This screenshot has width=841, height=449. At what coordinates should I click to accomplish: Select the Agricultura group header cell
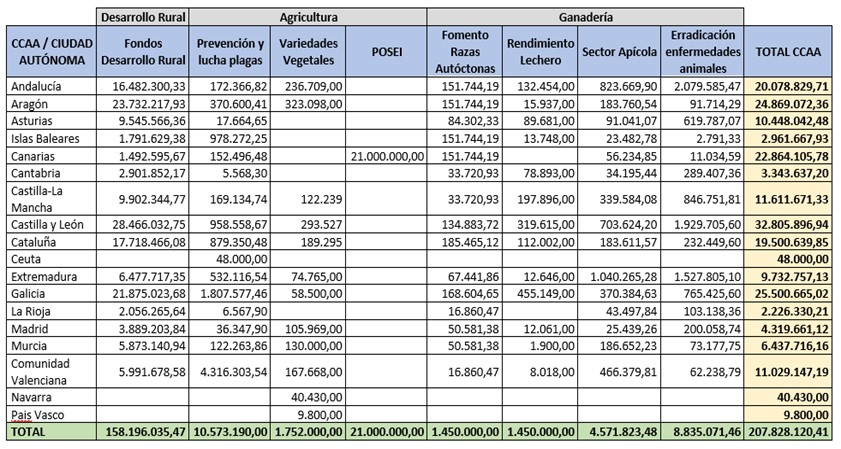click(x=308, y=18)
